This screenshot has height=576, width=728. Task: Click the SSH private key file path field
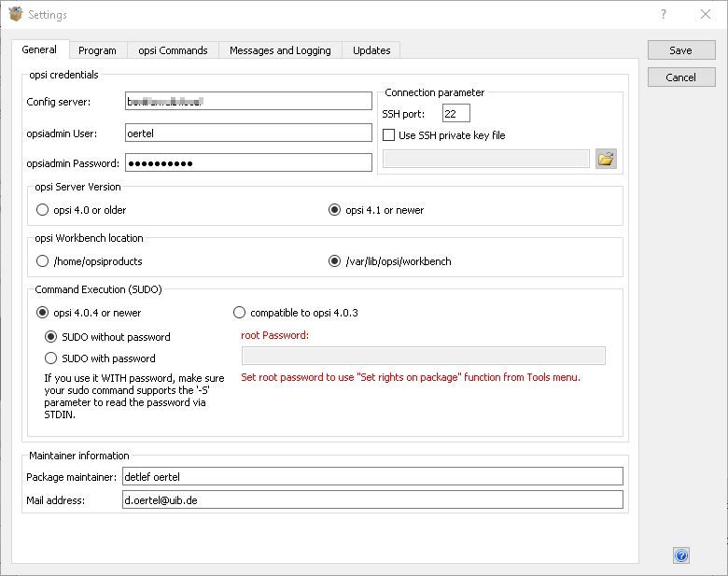coord(486,159)
